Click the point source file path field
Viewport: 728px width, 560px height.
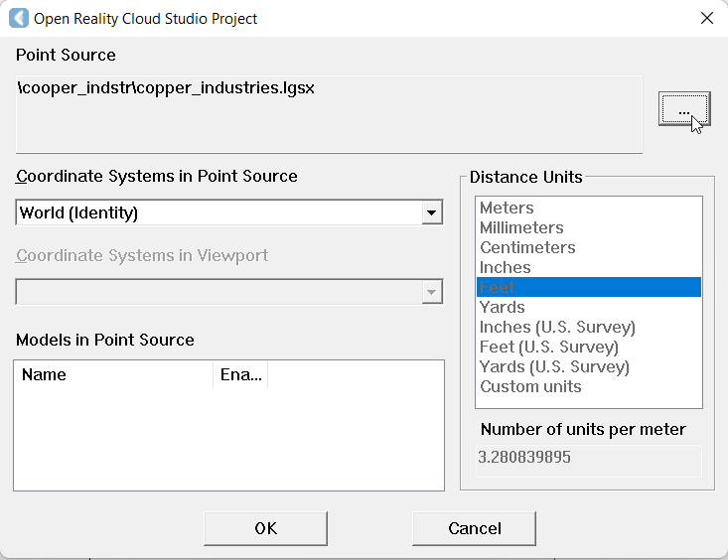[x=328, y=113]
